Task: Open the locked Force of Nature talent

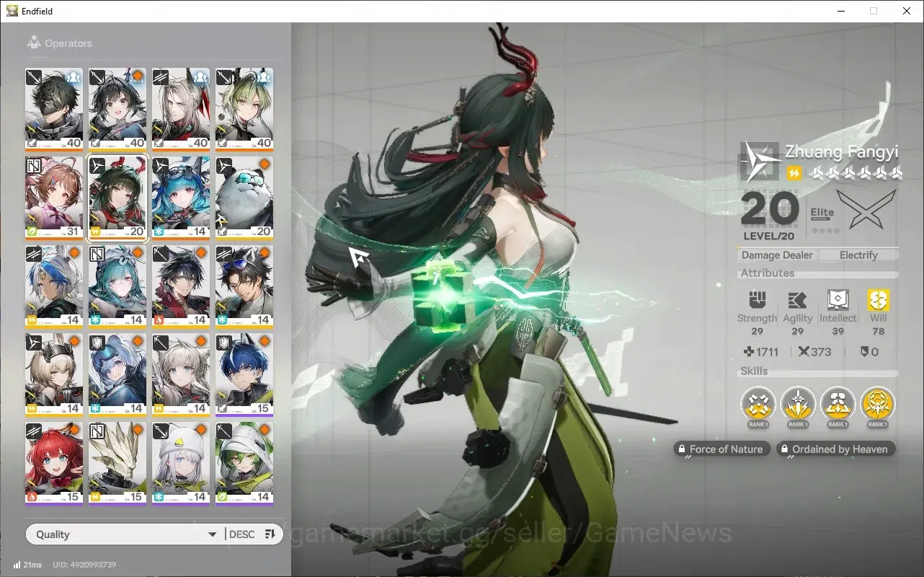Action: [x=721, y=449]
